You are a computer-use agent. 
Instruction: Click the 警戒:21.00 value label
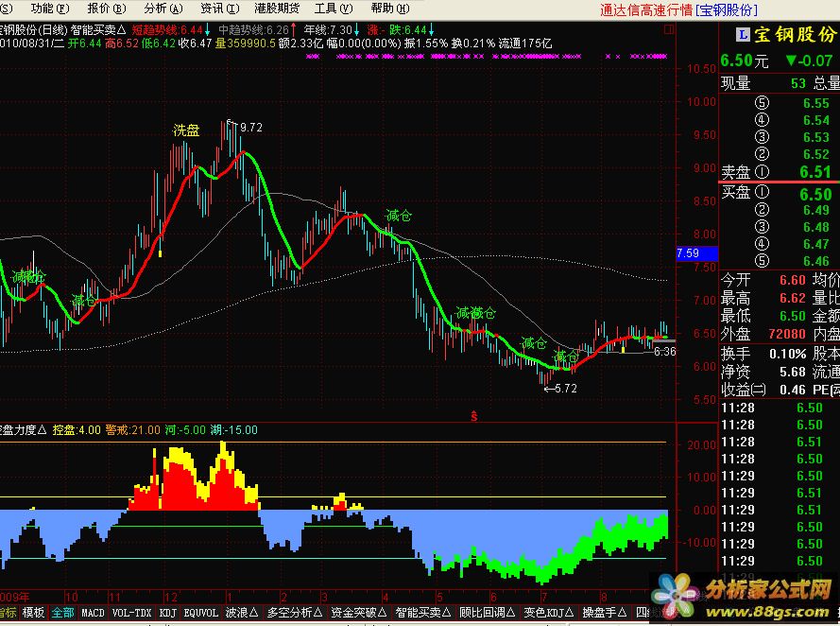133,430
